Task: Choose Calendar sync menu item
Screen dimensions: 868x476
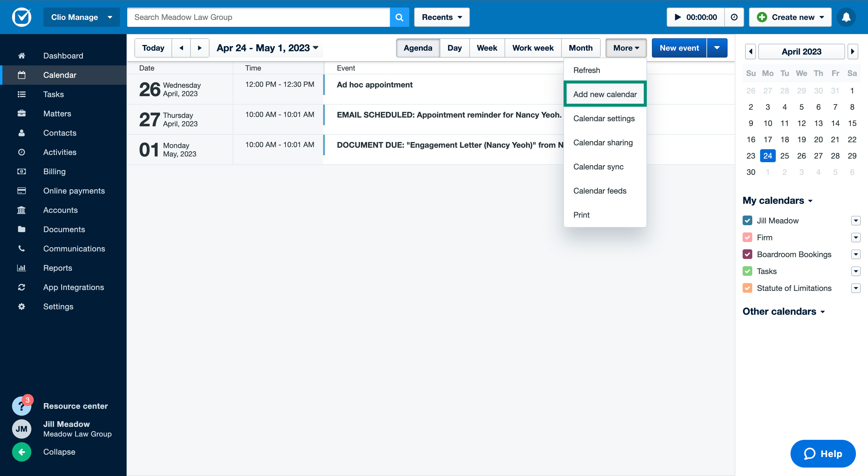Action: click(605, 166)
